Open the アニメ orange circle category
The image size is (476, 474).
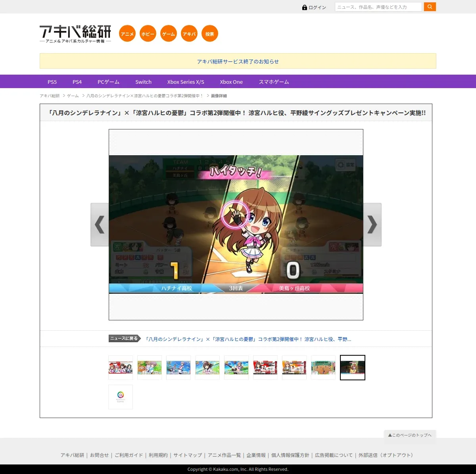[127, 34]
